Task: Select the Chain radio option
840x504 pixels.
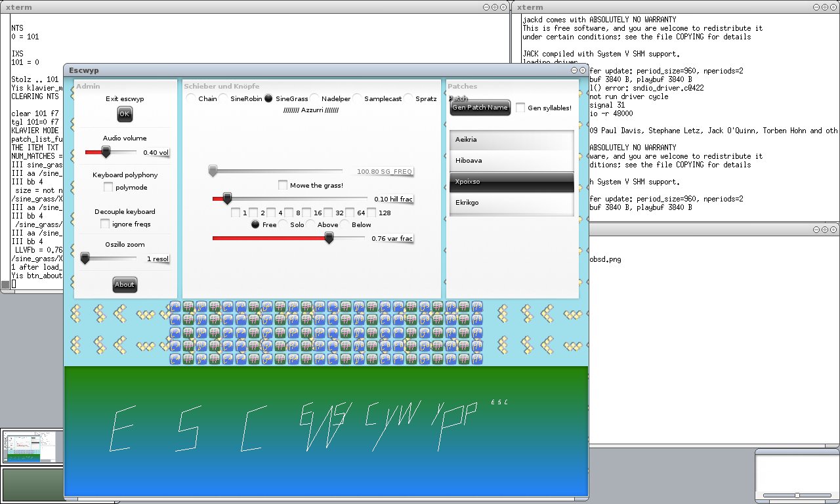Action: [x=191, y=99]
